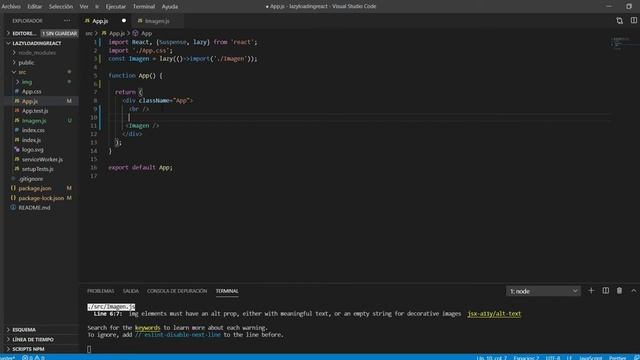Click the errors and warnings status indicator
The image size is (640, 360).
pos(33,358)
